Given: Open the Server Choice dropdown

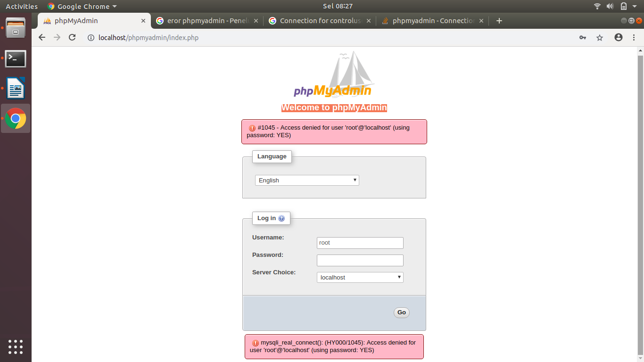Looking at the screenshot, I should 360,278.
